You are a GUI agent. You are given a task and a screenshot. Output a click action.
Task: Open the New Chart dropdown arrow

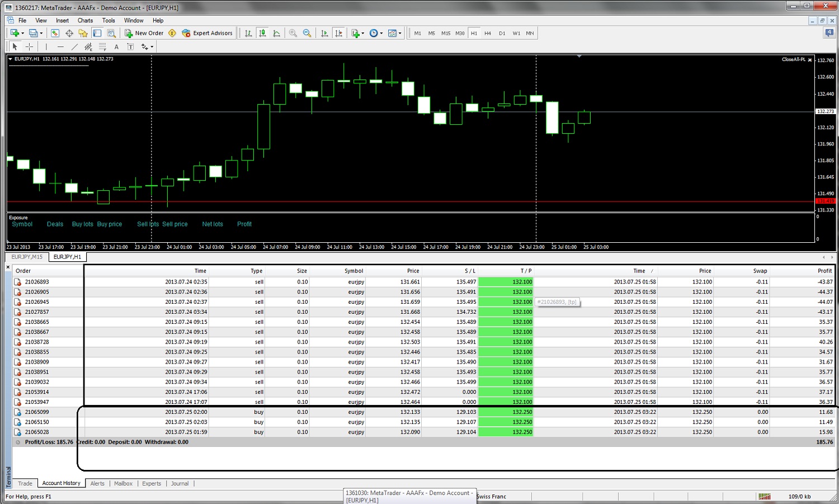tap(22, 33)
